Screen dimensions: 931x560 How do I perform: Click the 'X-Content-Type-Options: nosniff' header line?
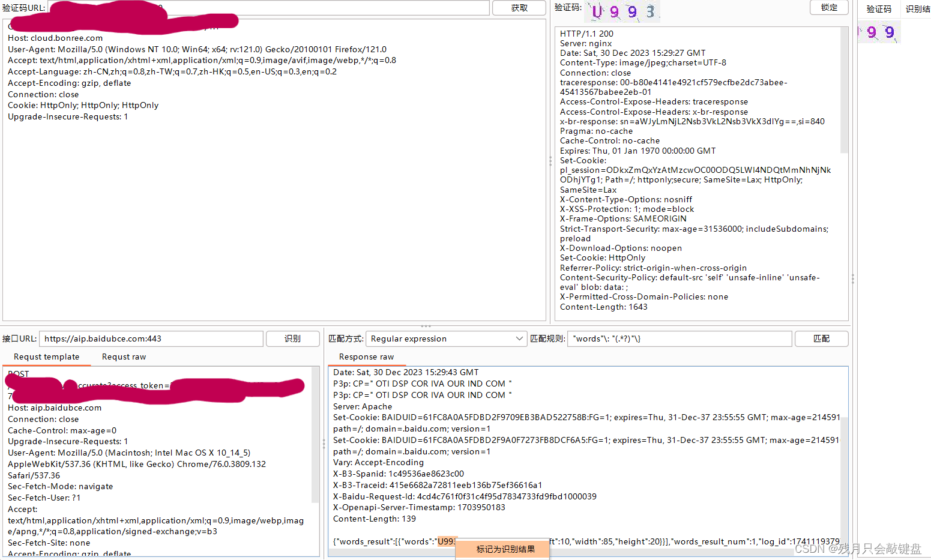626,199
